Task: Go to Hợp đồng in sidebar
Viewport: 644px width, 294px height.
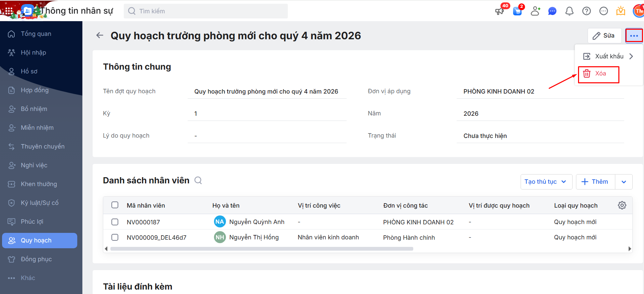Action: pos(35,90)
